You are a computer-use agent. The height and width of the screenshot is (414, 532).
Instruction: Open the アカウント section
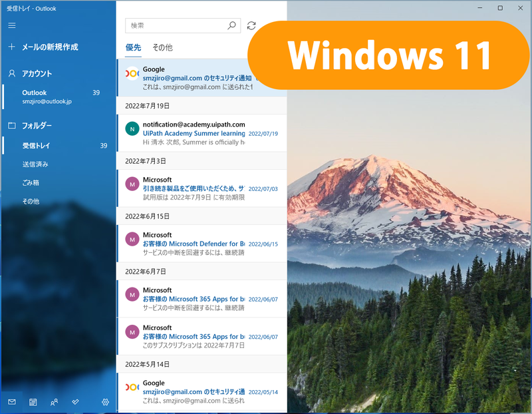[37, 73]
